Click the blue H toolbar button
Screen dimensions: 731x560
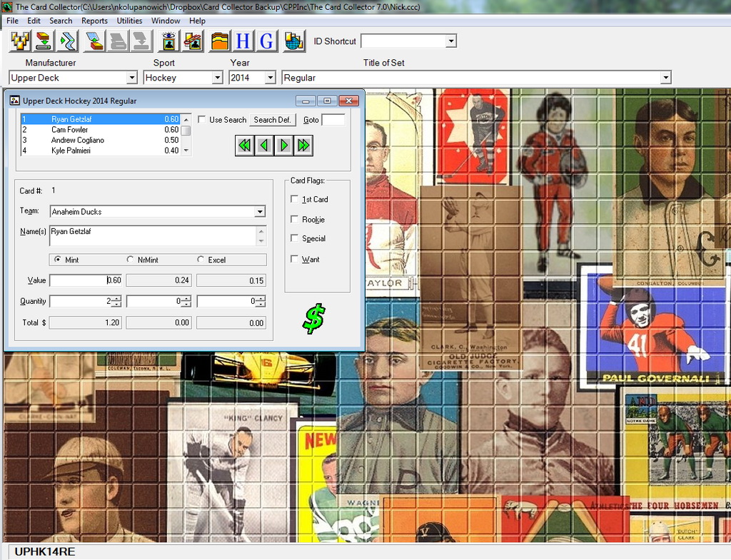point(243,41)
